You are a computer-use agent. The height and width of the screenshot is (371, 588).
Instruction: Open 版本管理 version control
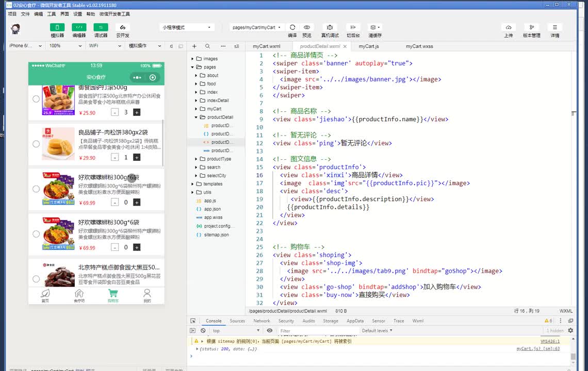pyautogui.click(x=531, y=27)
